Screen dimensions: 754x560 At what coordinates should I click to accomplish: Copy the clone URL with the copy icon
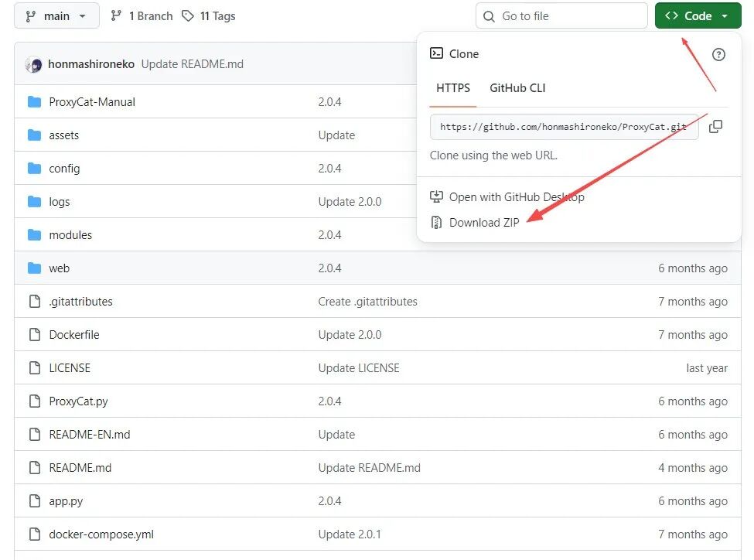pyautogui.click(x=715, y=127)
